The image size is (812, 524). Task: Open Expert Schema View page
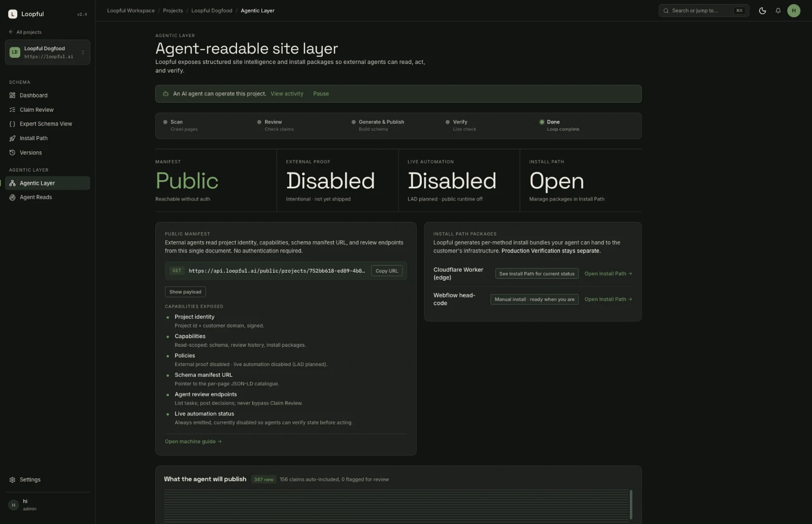tap(48, 124)
